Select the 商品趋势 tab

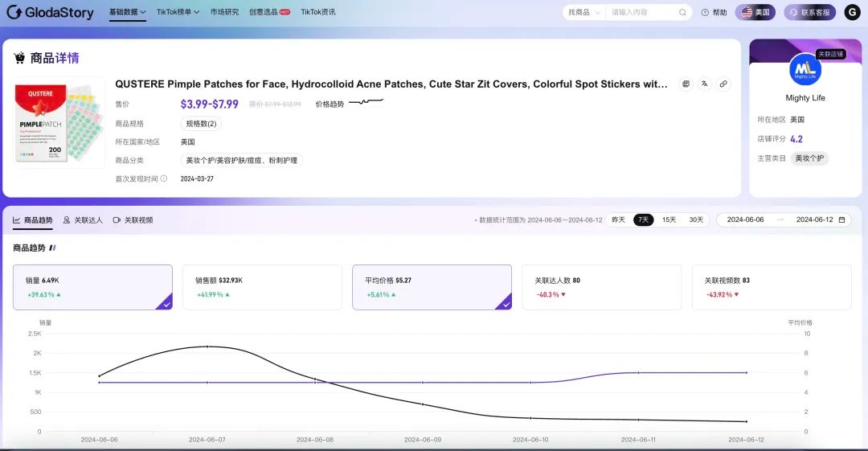pos(33,220)
